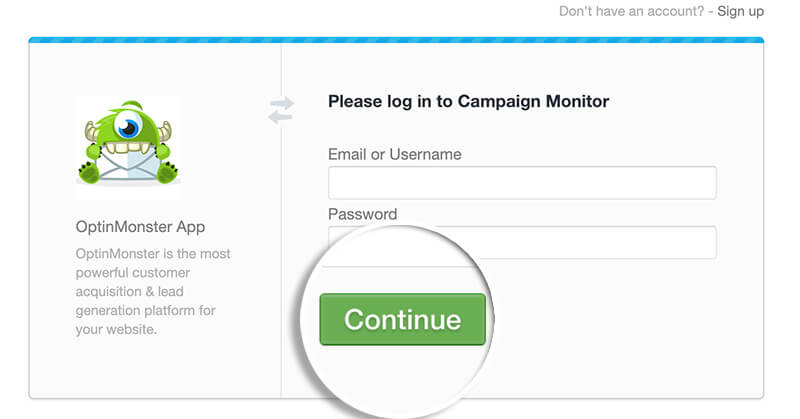The width and height of the screenshot is (800, 419).
Task: Click the "Please log in to Campaign Monitor" heading
Action: pyautogui.click(x=468, y=101)
